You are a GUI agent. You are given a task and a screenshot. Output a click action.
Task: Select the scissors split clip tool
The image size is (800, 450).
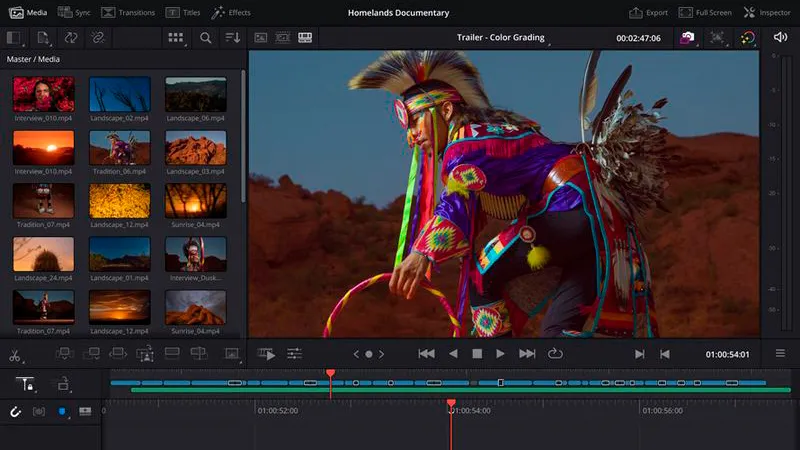tap(14, 356)
